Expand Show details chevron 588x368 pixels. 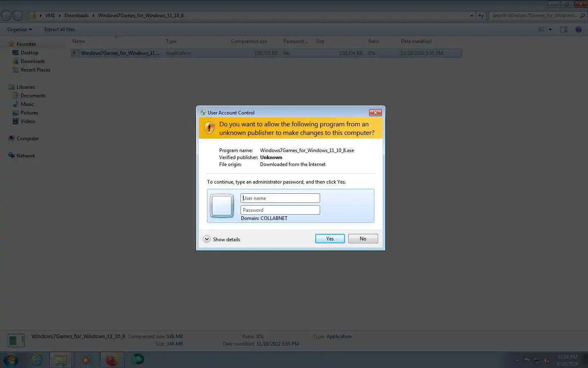(x=207, y=239)
